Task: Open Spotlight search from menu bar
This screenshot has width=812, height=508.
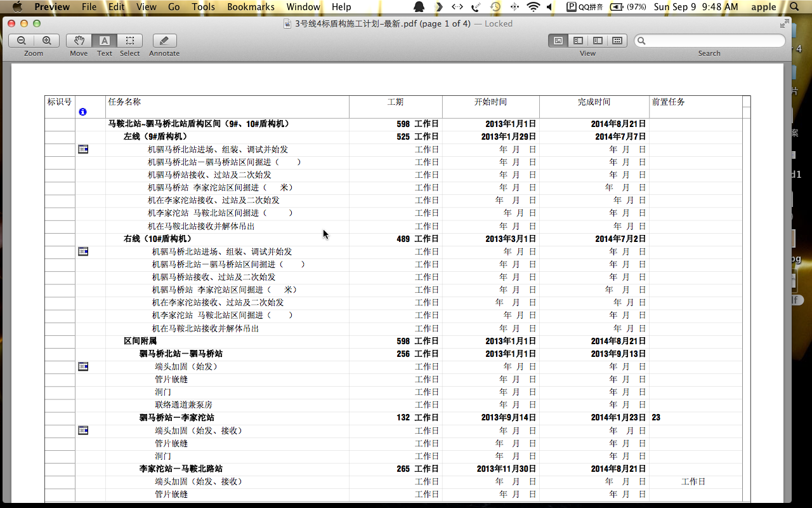Action: tap(794, 8)
